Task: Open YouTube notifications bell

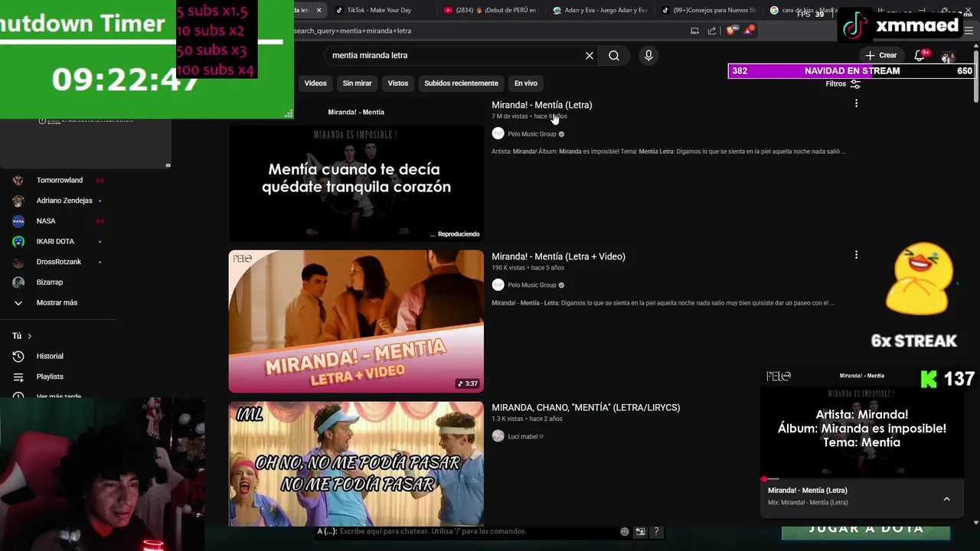Action: pos(921,55)
